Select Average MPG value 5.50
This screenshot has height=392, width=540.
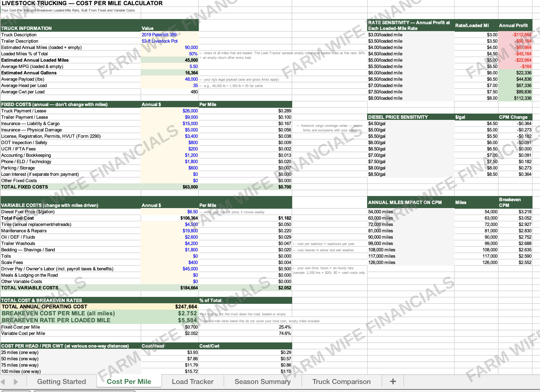[x=170, y=67]
